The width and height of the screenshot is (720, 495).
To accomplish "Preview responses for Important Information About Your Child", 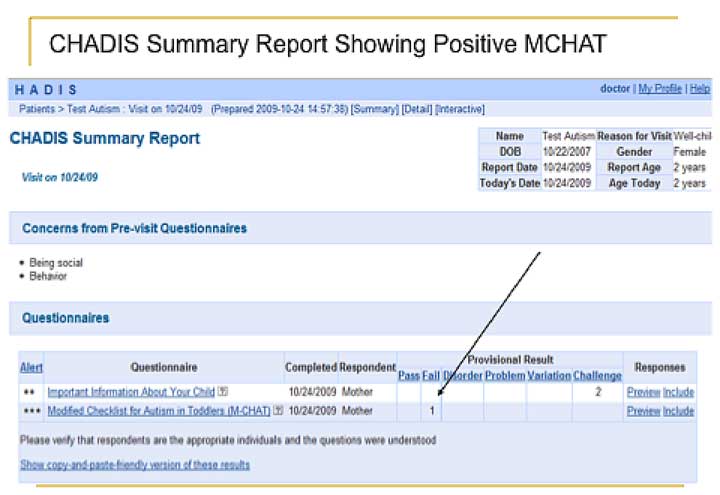I will click(643, 392).
